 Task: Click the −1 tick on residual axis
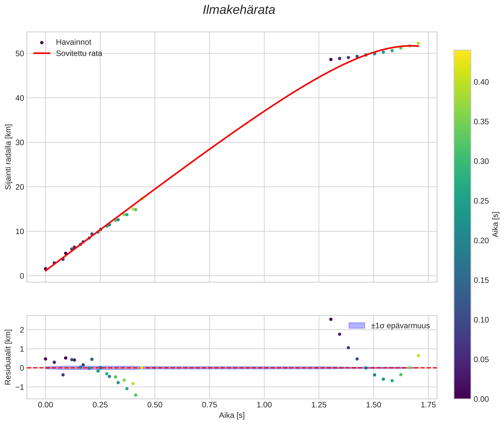(20, 387)
